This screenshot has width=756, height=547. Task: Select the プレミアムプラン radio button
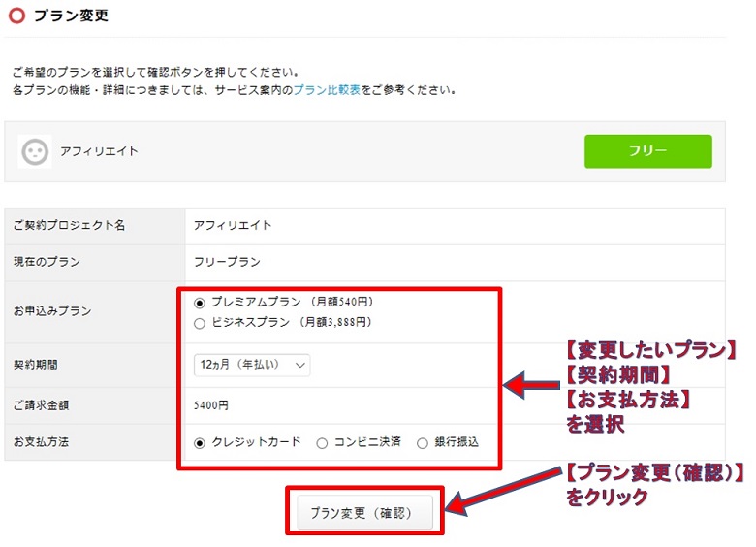point(201,303)
